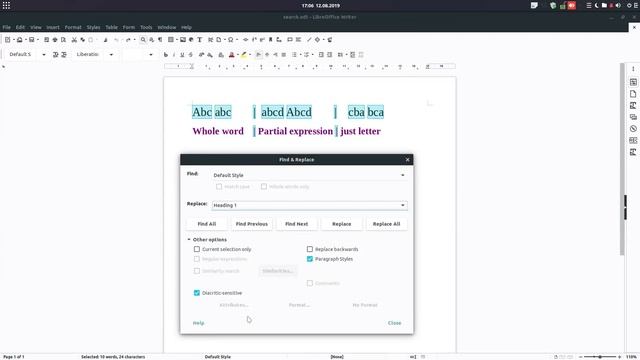Click the Bold formatting icon
This screenshot has height=360, width=640.
165,54
